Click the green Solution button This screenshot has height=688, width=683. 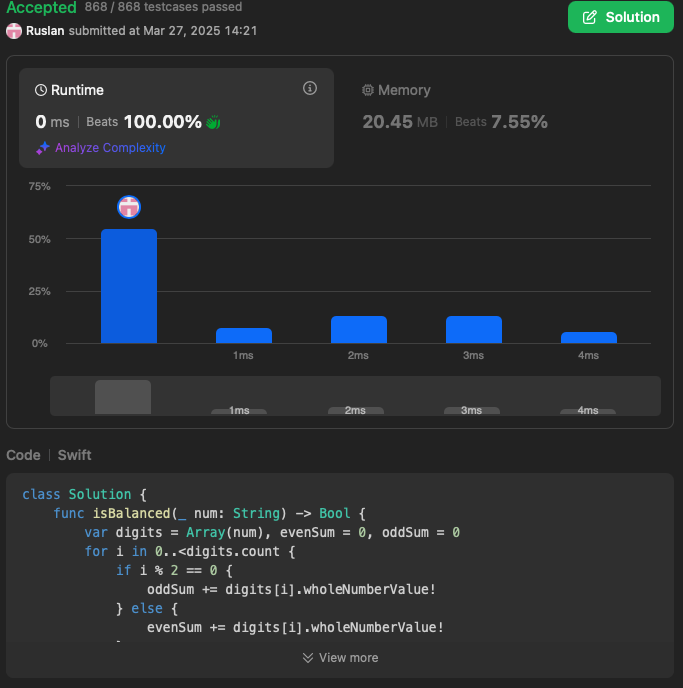click(620, 17)
